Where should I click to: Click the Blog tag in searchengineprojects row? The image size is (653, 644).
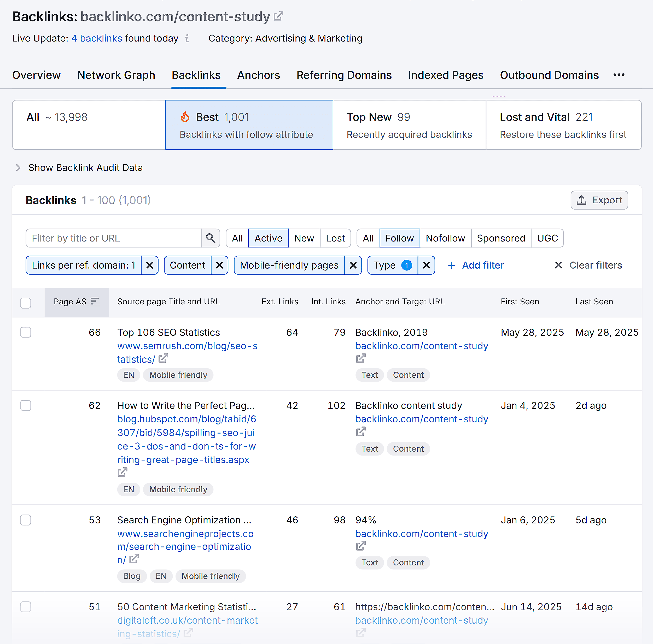(x=132, y=576)
